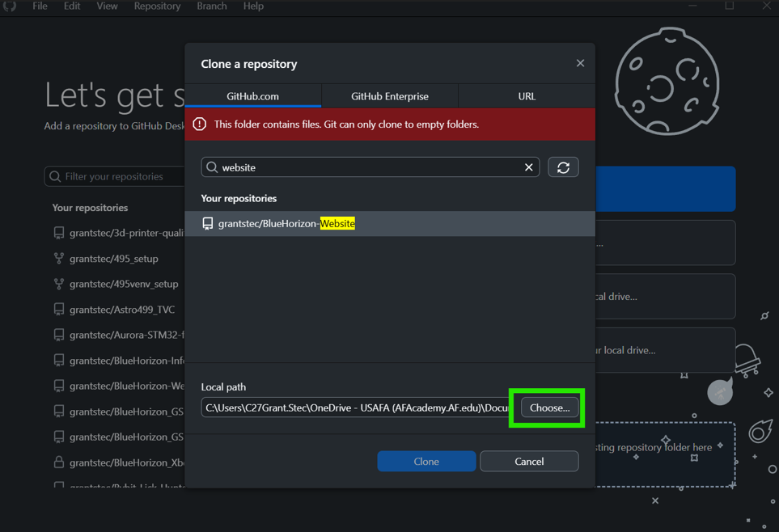Click the Choose... button for local path

click(549, 407)
